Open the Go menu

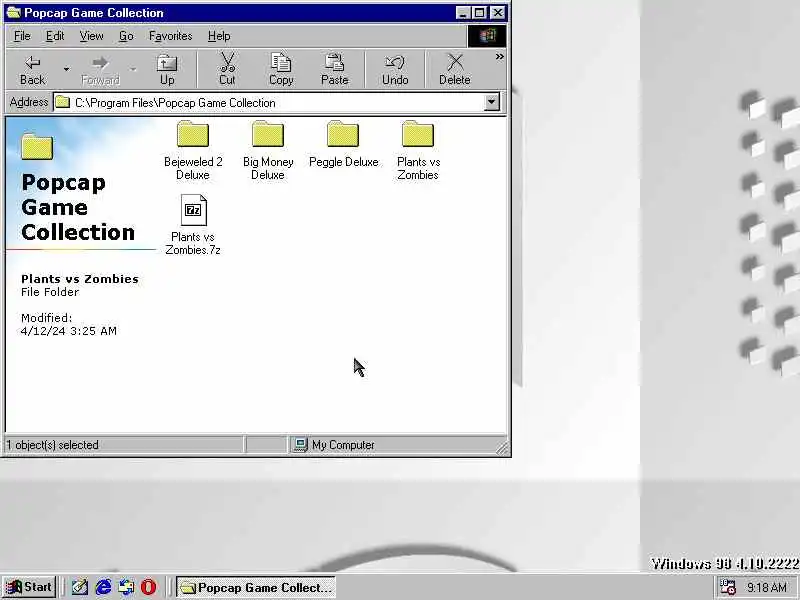click(126, 36)
